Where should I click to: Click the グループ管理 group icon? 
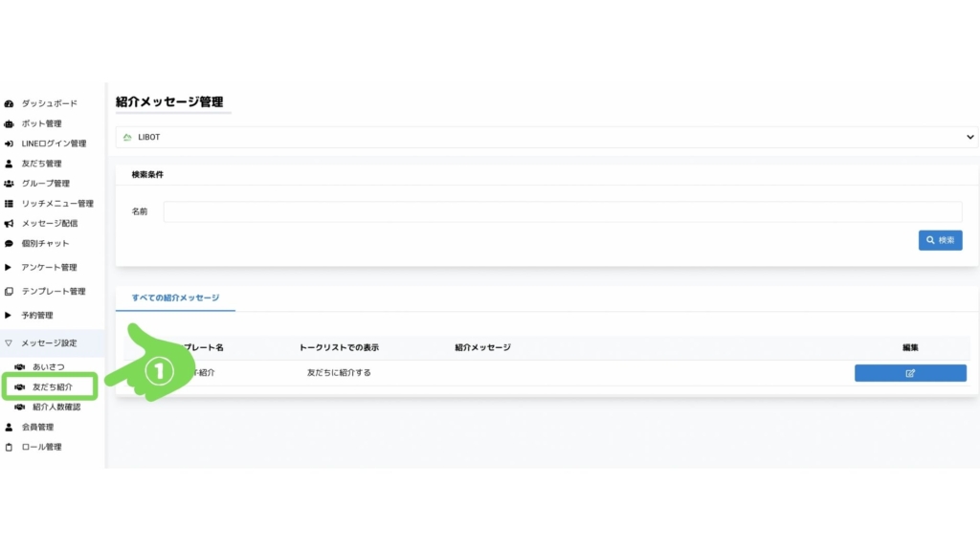(9, 184)
